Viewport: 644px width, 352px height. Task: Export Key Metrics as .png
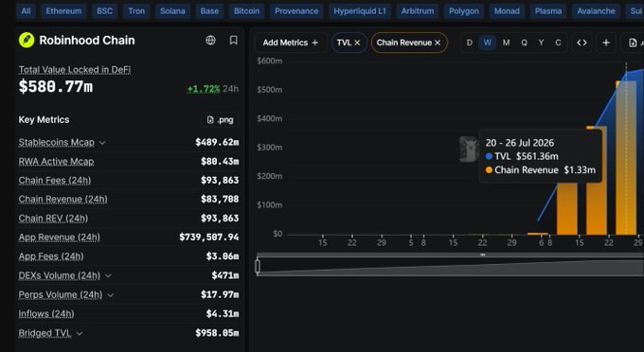(220, 120)
